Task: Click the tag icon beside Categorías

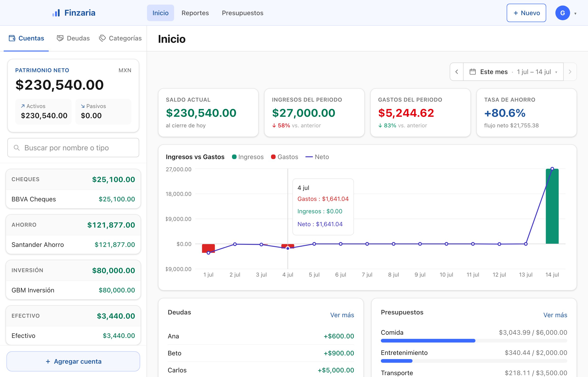Action: [x=102, y=38]
